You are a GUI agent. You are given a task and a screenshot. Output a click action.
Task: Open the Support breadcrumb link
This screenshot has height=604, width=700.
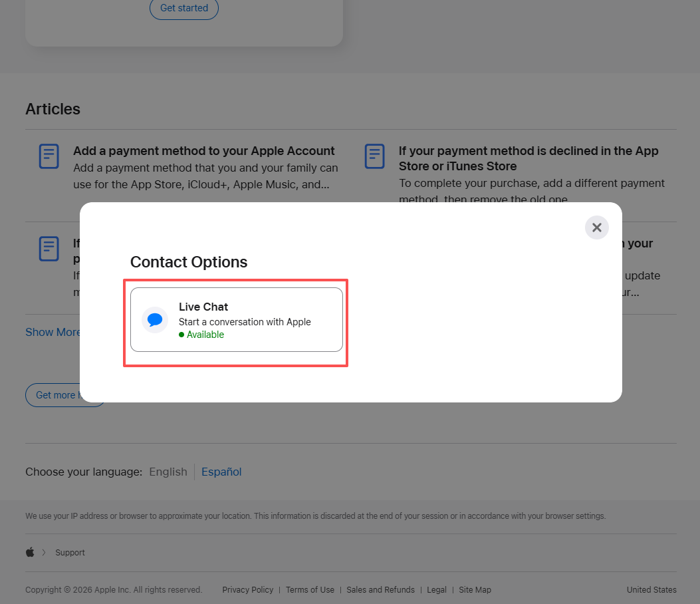70,553
